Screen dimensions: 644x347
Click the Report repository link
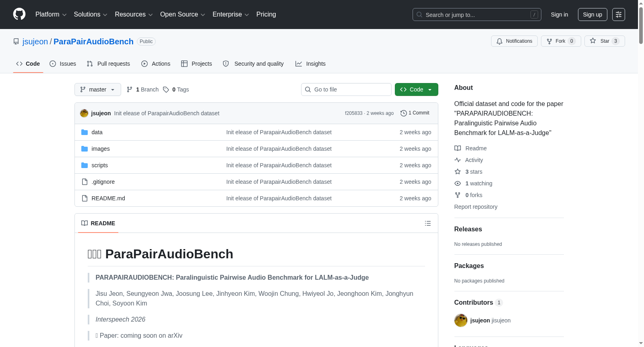point(476,207)
